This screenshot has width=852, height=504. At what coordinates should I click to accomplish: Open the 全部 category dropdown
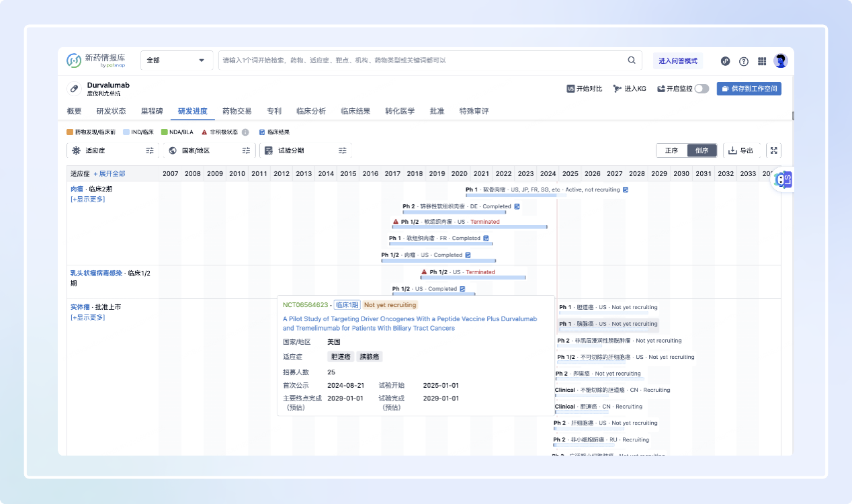[176, 60]
